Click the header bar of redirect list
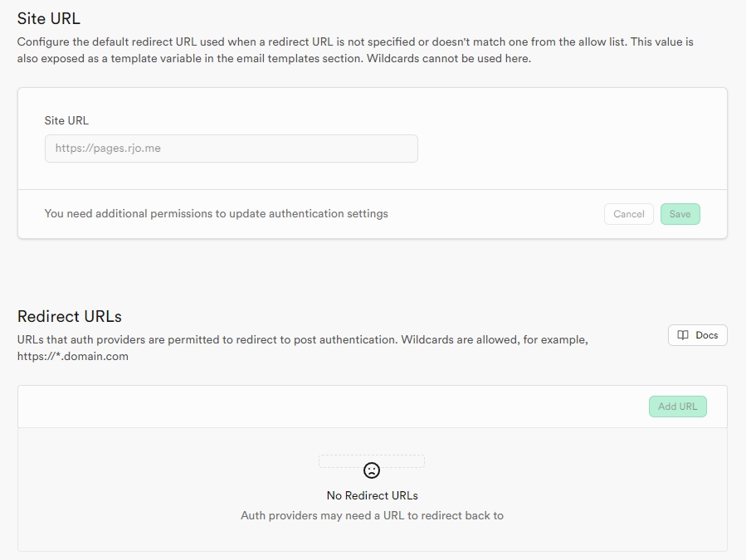Screen dimensions: 746x560 click(x=332, y=407)
